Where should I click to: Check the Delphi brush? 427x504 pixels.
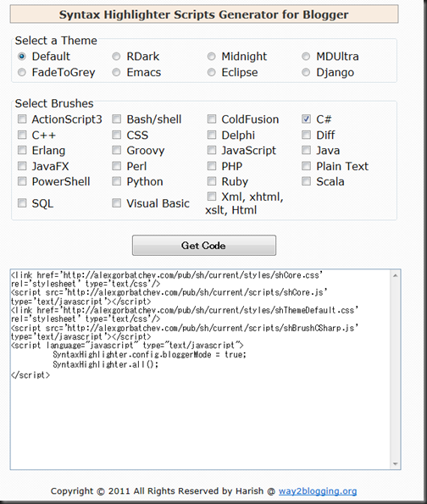click(x=212, y=135)
